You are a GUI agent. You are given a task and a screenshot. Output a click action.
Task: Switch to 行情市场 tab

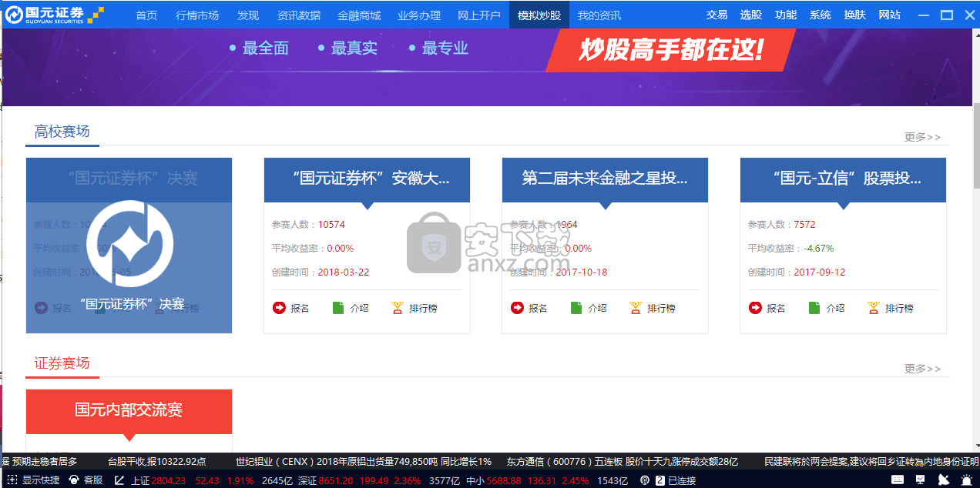[197, 15]
